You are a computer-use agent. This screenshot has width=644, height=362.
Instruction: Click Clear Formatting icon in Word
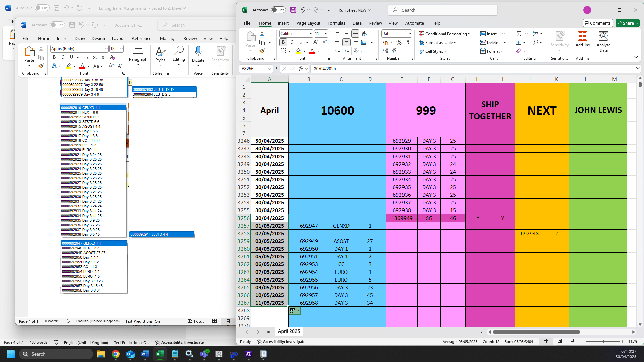click(x=113, y=57)
